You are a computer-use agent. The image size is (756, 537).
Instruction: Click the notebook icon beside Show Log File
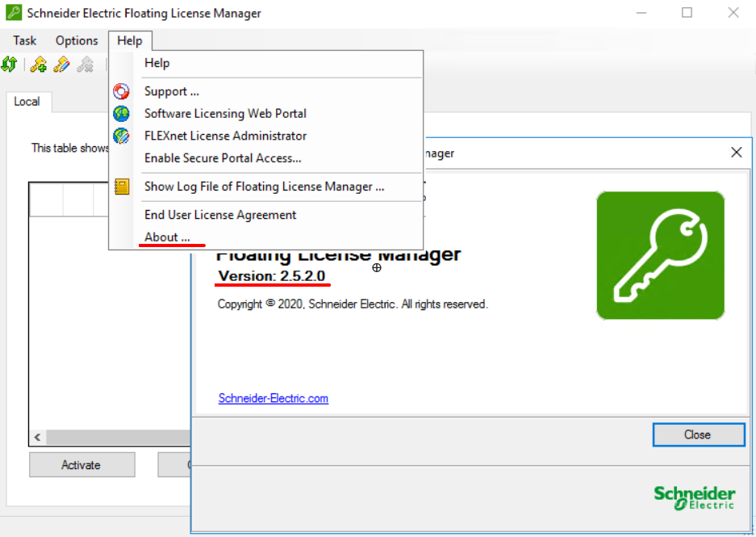click(122, 187)
